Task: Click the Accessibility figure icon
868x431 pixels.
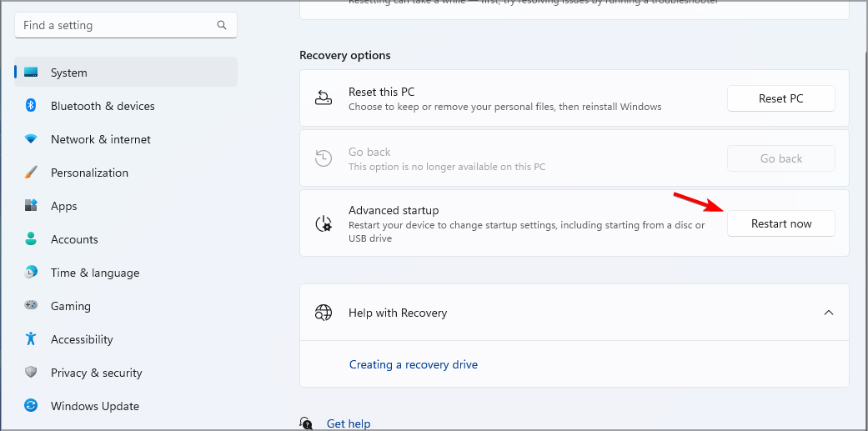Action: (31, 339)
